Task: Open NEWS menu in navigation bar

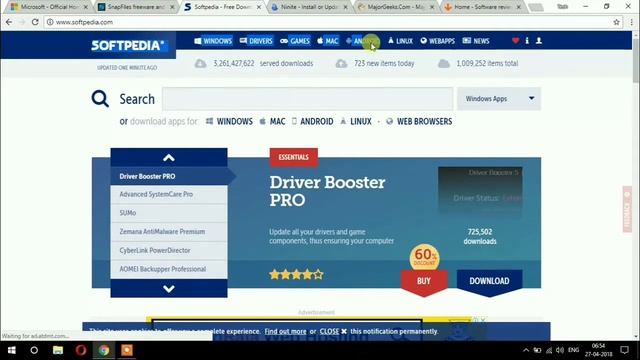Action: point(476,41)
